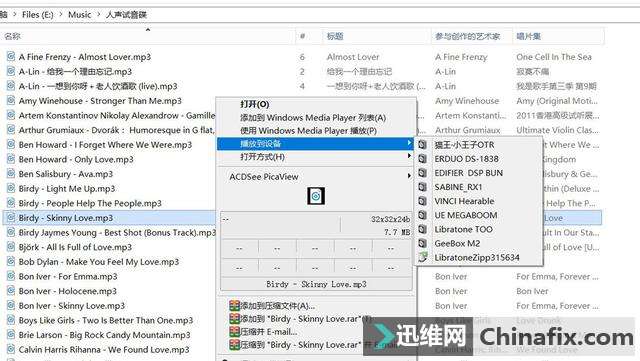
Task: Click the speaker icon next to 猫王·小王子OTR
Action: (x=423, y=145)
